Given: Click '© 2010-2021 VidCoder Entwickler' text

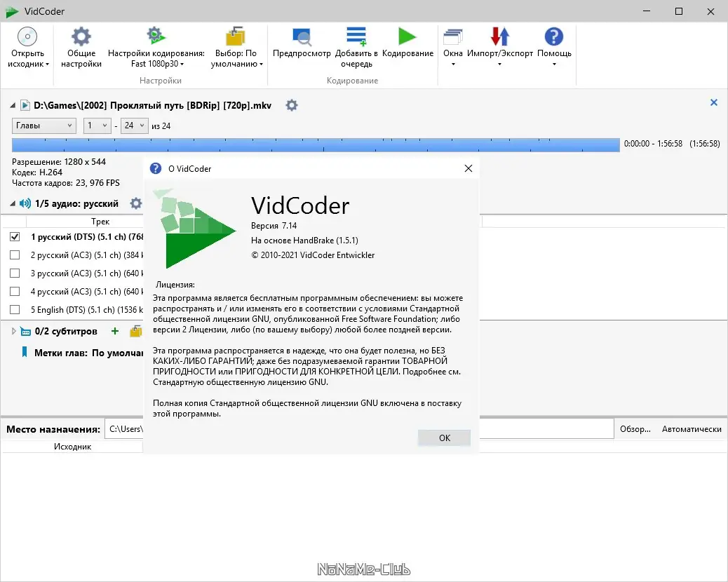Looking at the screenshot, I should [313, 255].
